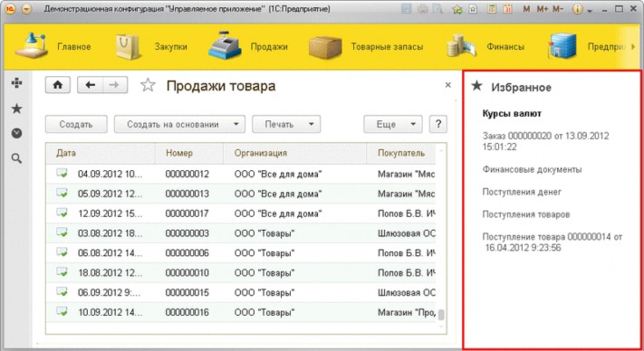Open Заказ 000000020 favorite link
This screenshot has height=351, width=644.
[x=545, y=141]
